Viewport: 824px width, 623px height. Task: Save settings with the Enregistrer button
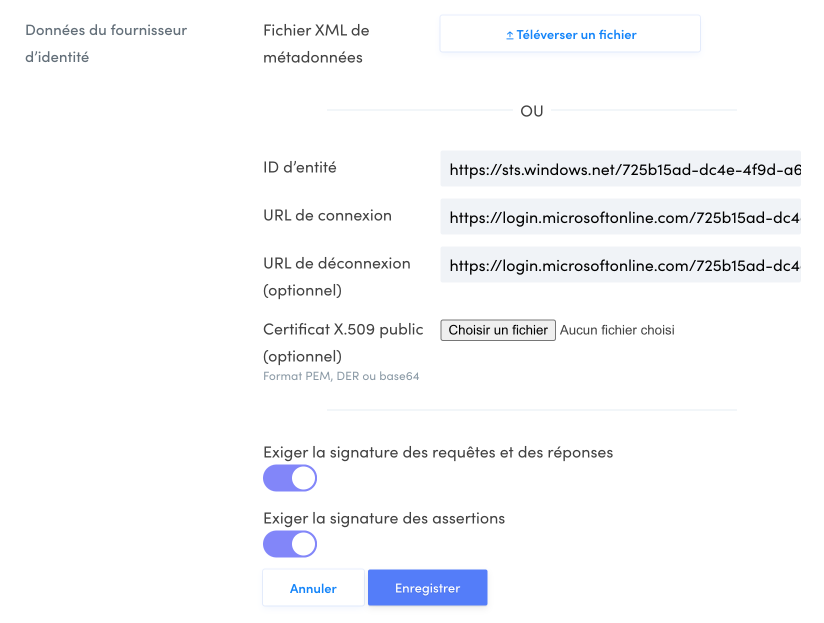click(x=427, y=588)
